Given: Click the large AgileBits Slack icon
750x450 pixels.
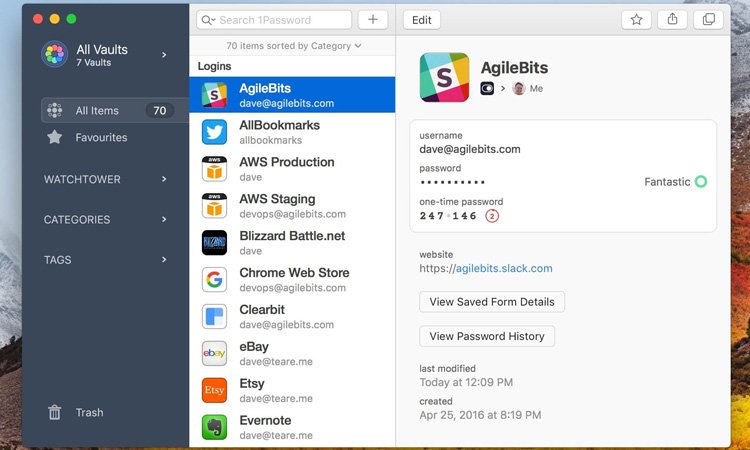Looking at the screenshot, I should pyautogui.click(x=444, y=77).
